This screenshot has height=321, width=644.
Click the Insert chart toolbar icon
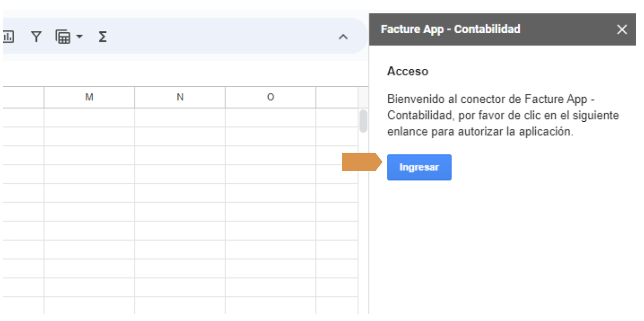click(x=8, y=36)
